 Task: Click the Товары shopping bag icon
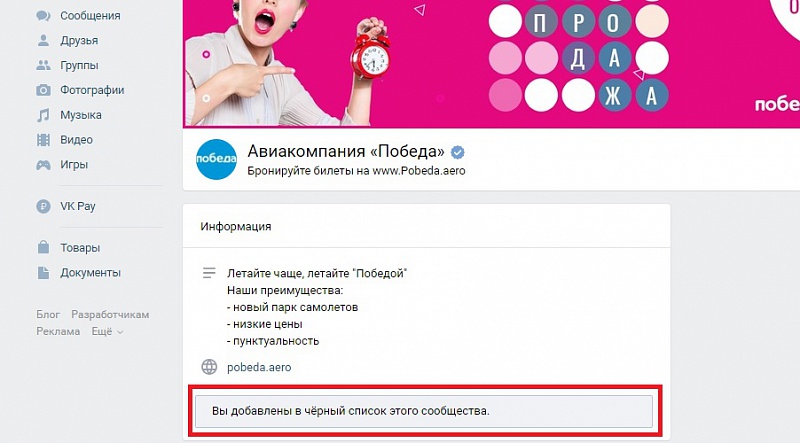point(43,248)
